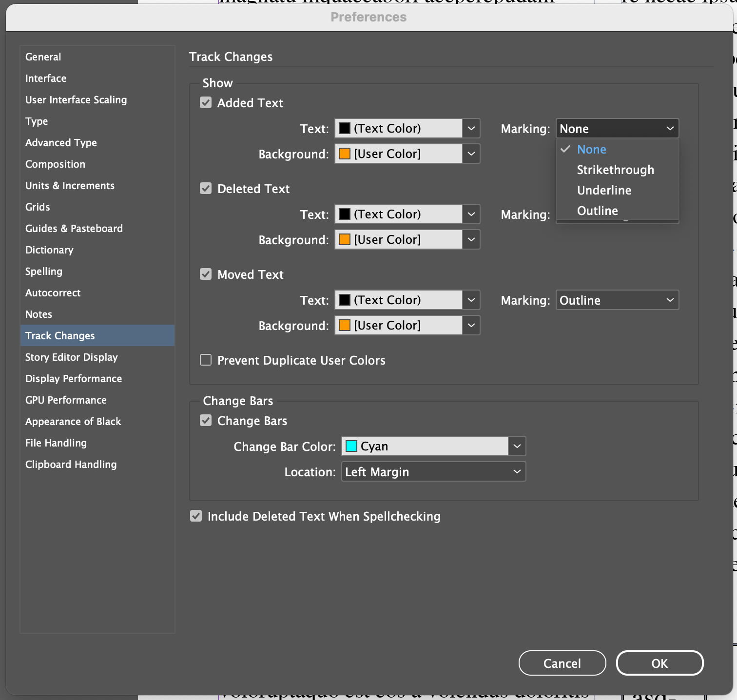Dismiss the dialog with Cancel

pyautogui.click(x=562, y=663)
